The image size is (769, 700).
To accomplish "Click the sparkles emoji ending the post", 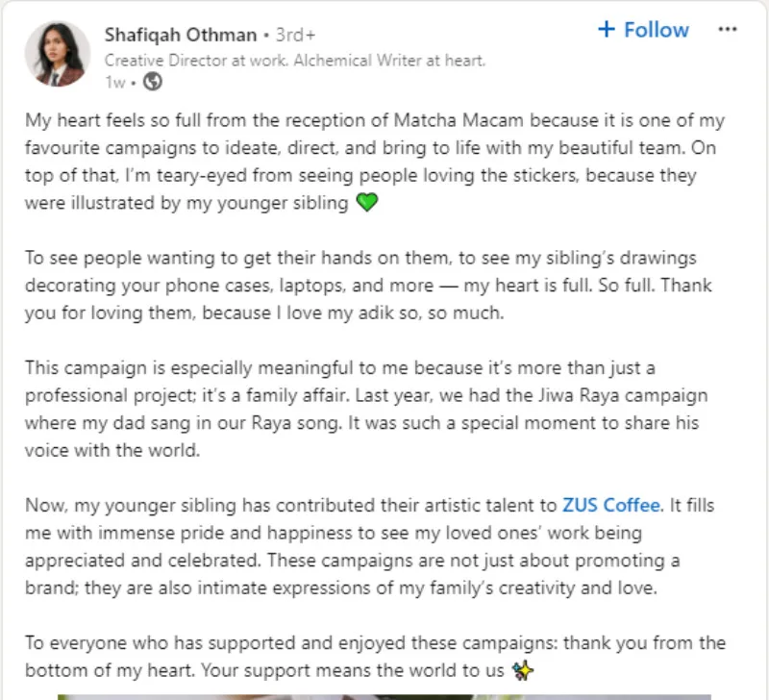I will click(523, 668).
